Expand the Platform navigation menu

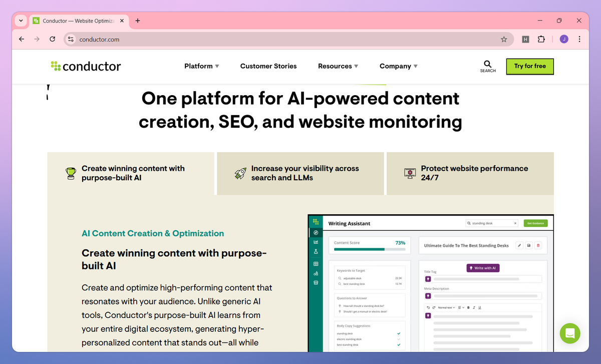pyautogui.click(x=202, y=66)
